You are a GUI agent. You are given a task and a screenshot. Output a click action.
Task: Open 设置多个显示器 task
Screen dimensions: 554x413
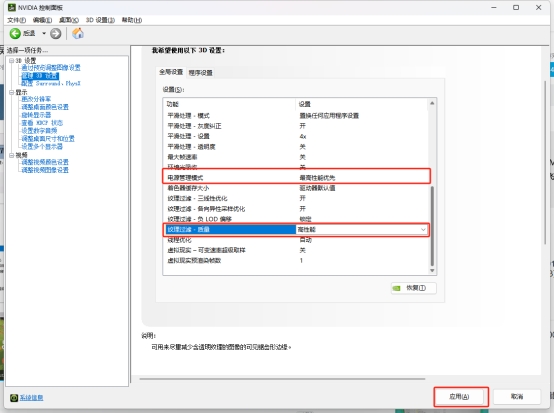42,146
